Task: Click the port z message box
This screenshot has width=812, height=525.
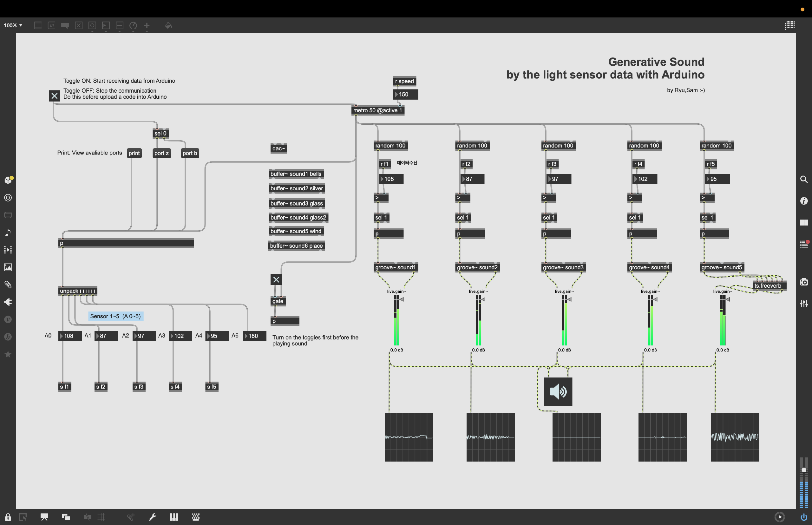Action: pyautogui.click(x=161, y=153)
